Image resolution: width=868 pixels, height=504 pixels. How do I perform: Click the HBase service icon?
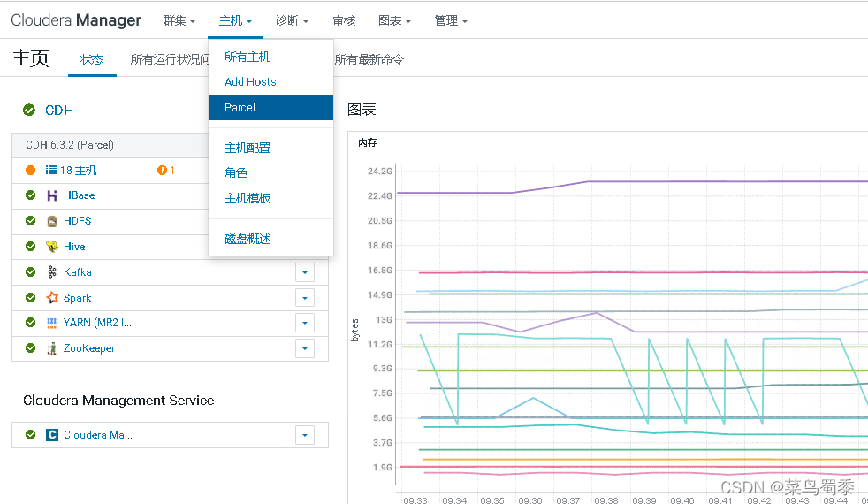pos(52,195)
